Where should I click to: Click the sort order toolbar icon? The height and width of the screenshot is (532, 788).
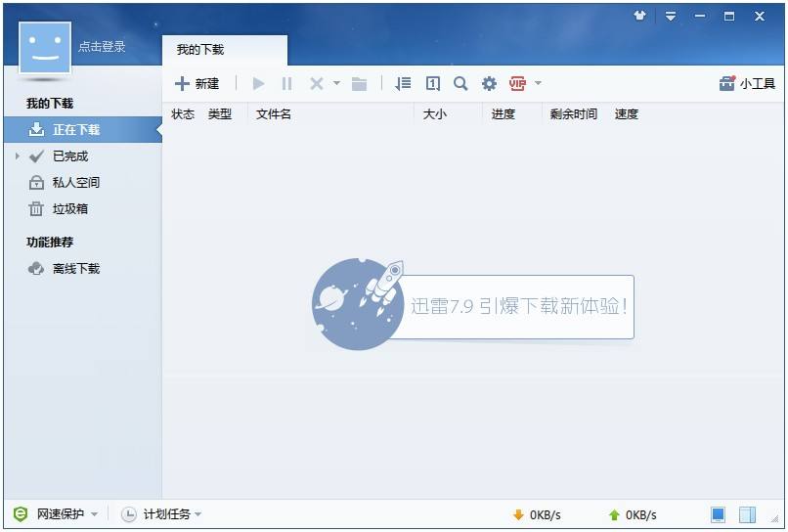[x=403, y=83]
